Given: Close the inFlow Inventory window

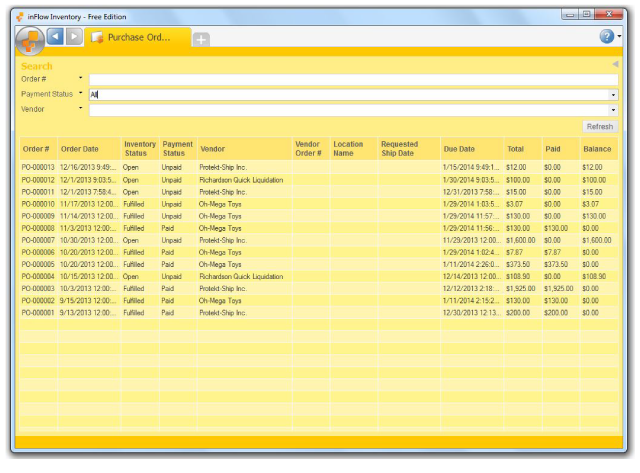Looking at the screenshot, I should pyautogui.click(x=609, y=14).
